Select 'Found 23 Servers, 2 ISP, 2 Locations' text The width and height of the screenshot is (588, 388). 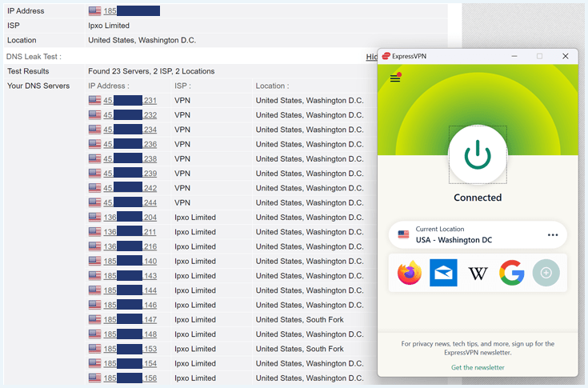(x=151, y=71)
